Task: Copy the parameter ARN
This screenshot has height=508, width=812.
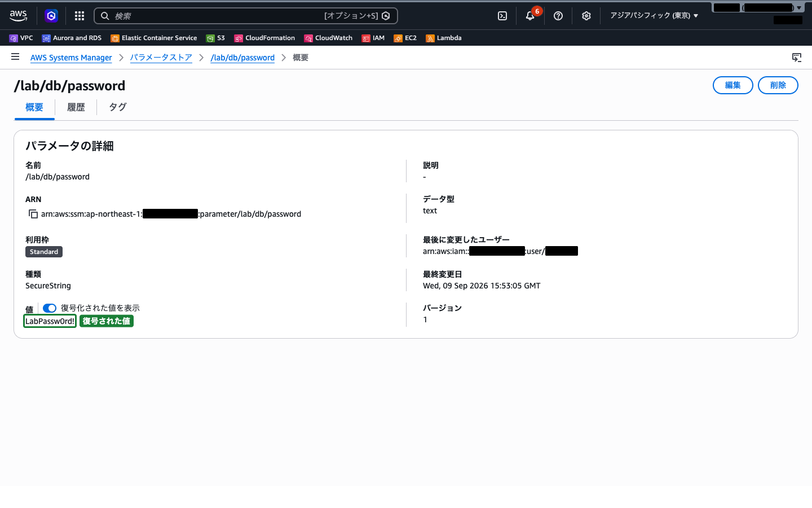Action: coord(33,214)
